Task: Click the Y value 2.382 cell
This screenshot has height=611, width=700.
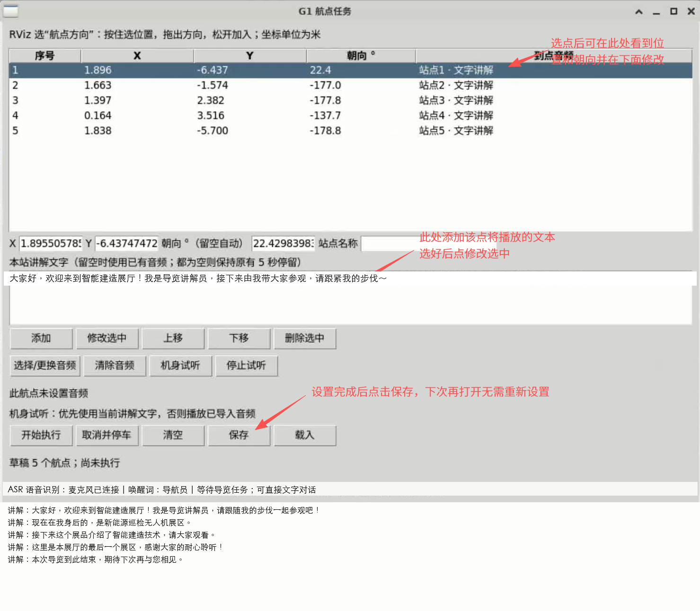Action: coord(211,101)
